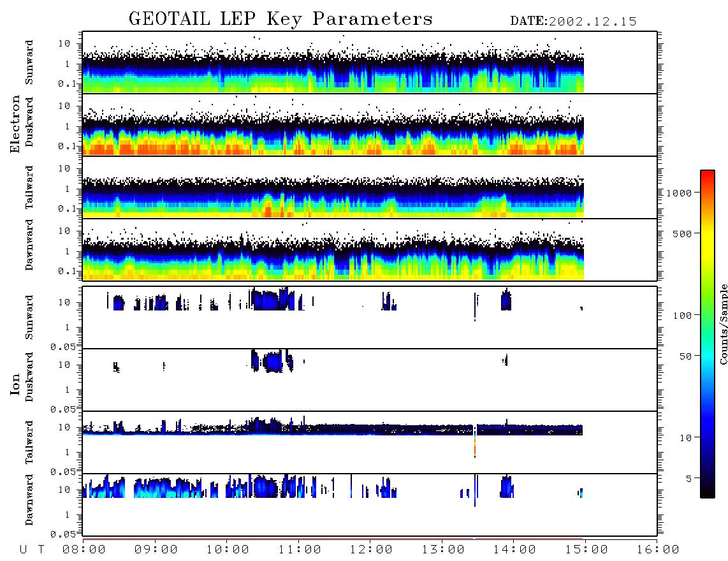Click the "U T" time axis label
Image resolution: width=728 pixels, height=561 pixels.
coord(32,550)
